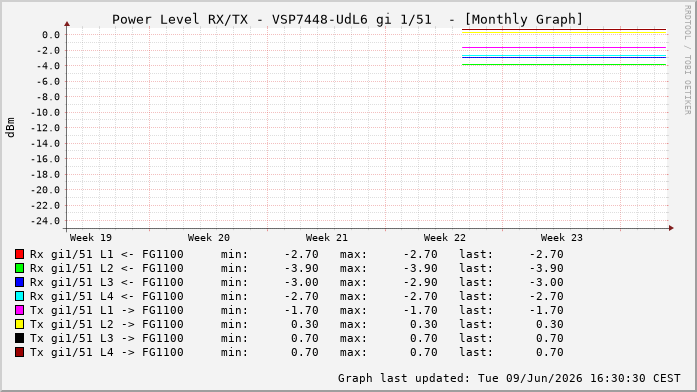Click the magenta Tx L1 legend swatch

point(20,310)
